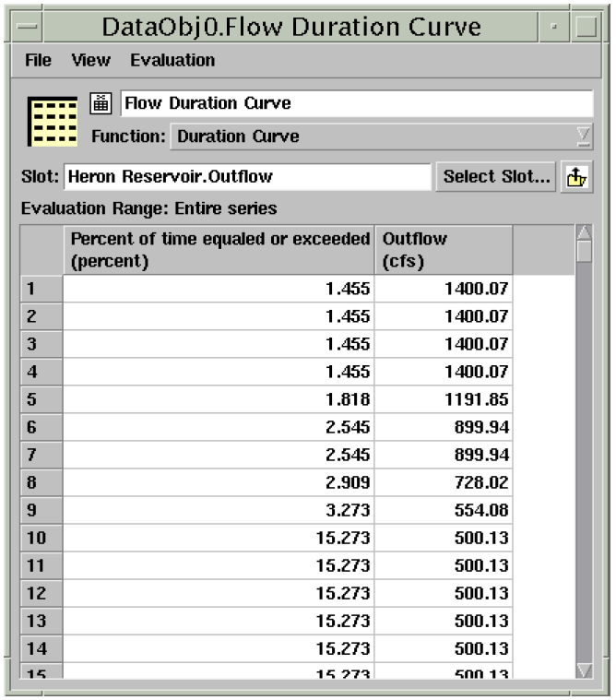Click the Outflow cell with value 1191.85
The height and width of the screenshot is (700, 616).
tap(444, 400)
